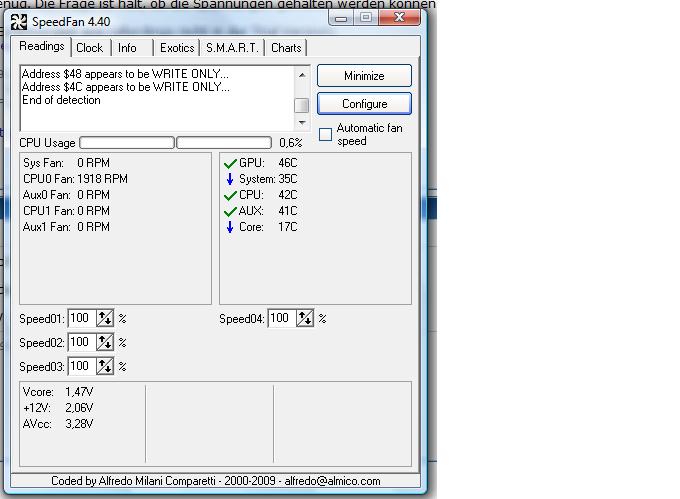Click the 'Aux1 Fan: 0 RPM' reading
This screenshot has width=680, height=499.
tap(66, 227)
